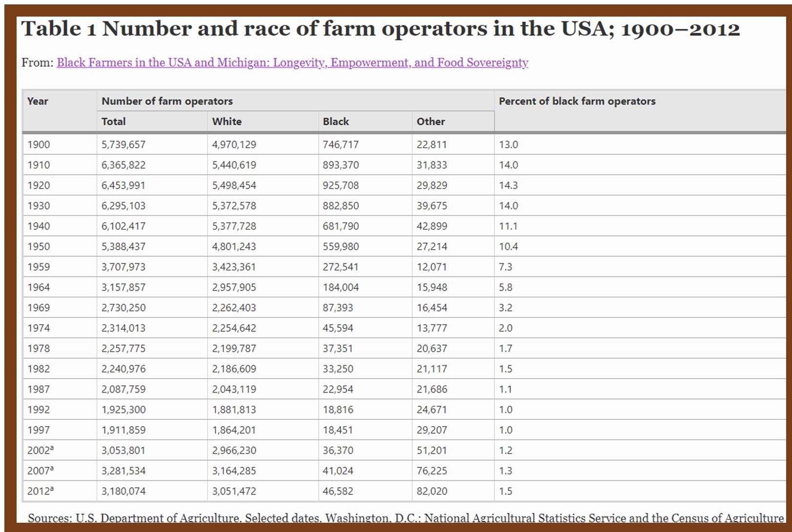Select the 1920 total value 6,453,991

(123, 185)
